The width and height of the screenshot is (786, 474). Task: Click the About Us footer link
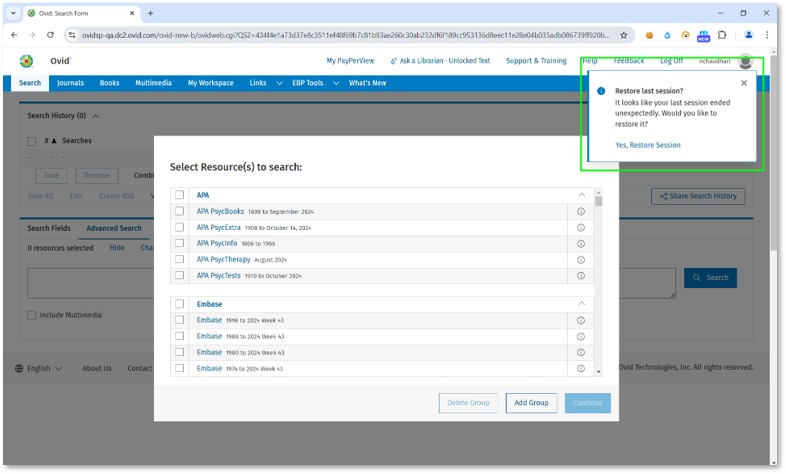(97, 368)
